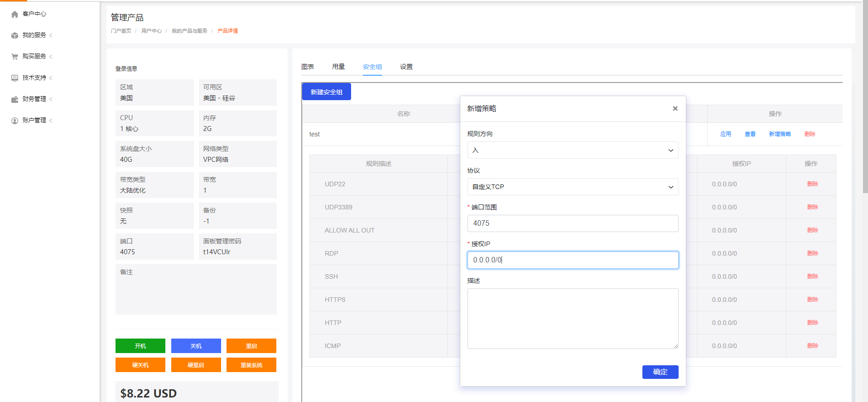Go to 用户中心 breadcrumb
The height and width of the screenshot is (402, 868).
151,31
